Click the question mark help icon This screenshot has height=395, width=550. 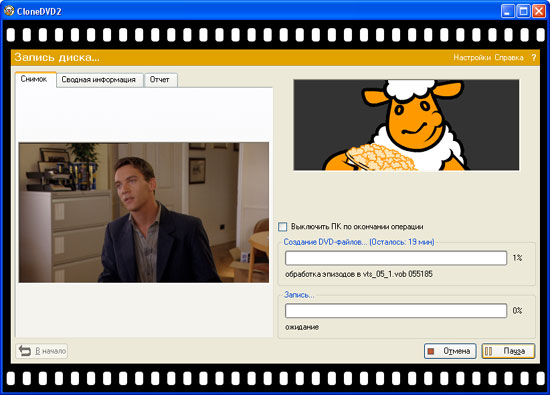click(x=534, y=58)
